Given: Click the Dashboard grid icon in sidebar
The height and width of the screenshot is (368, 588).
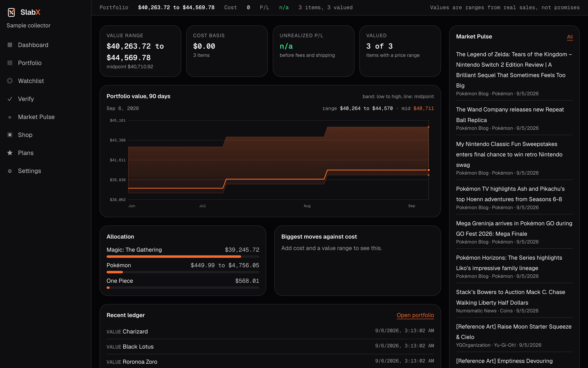Looking at the screenshot, I should [10, 45].
